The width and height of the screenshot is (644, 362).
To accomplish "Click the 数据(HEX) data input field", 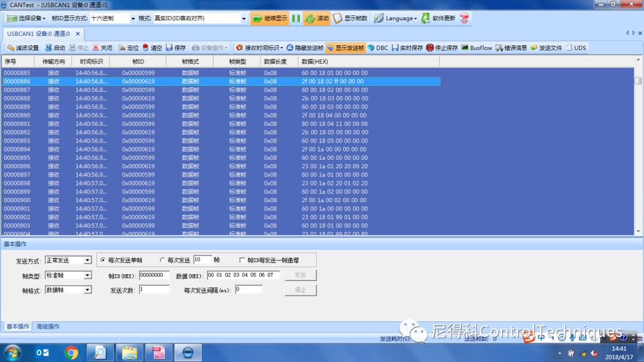I will point(243,276).
